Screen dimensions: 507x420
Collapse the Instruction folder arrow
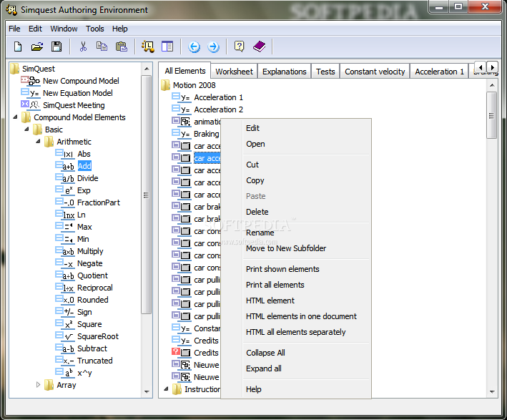(166, 389)
